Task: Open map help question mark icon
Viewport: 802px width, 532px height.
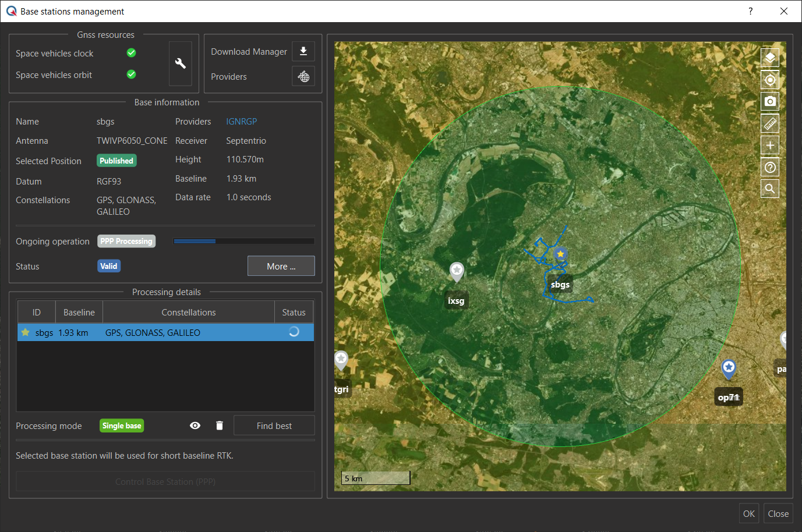Action: tap(769, 167)
